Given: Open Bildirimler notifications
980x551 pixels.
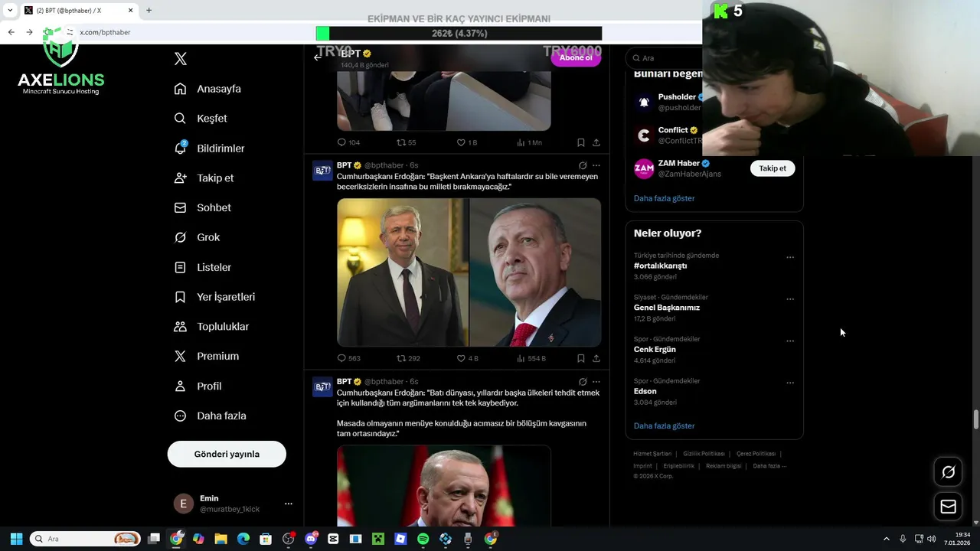Looking at the screenshot, I should tap(209, 148).
